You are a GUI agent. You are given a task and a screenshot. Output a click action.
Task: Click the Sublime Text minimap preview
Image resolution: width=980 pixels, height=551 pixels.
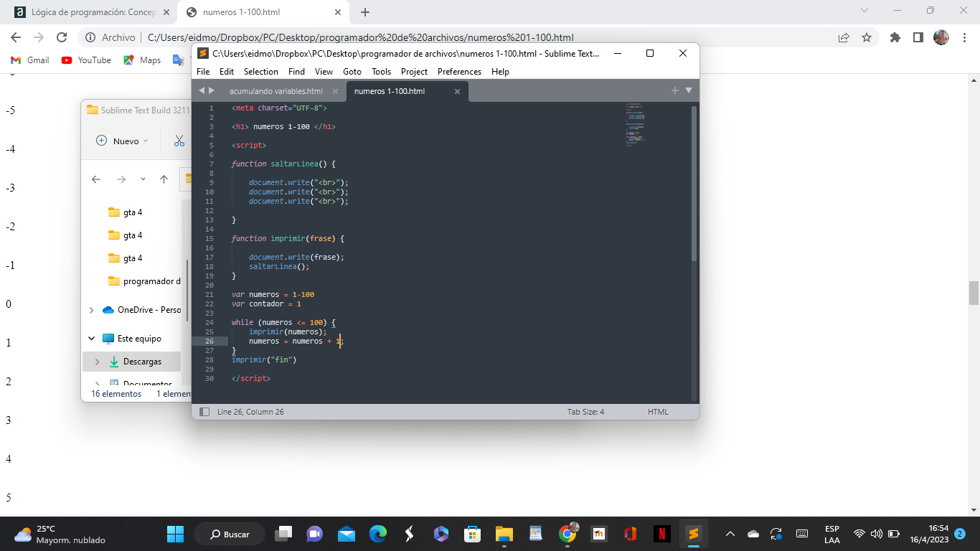pos(635,124)
